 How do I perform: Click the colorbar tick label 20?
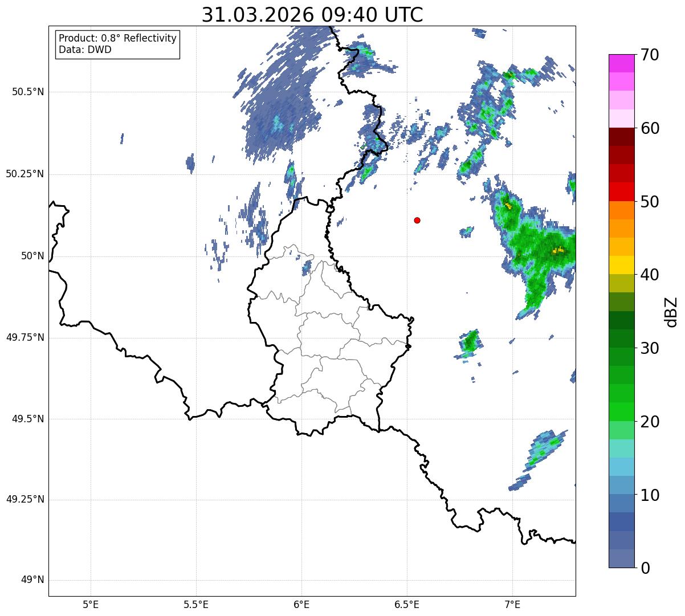[650, 422]
